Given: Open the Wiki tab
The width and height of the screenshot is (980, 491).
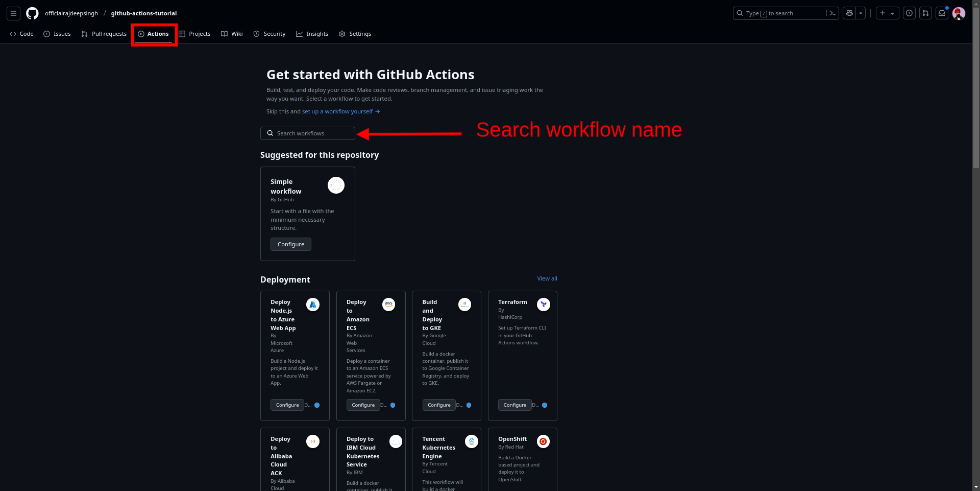Looking at the screenshot, I should (x=232, y=34).
